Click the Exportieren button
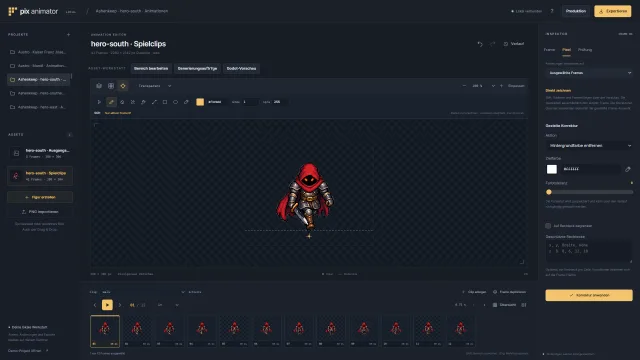Viewport: 640px width, 360px height. tap(613, 11)
